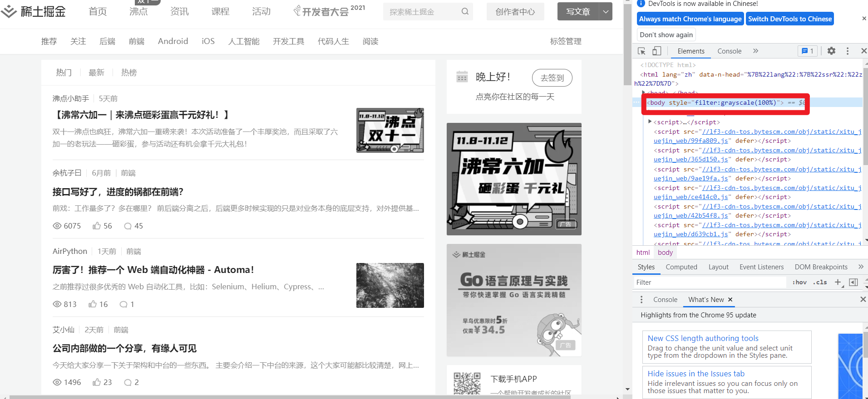Screen dimensions: 868x399
Task: Switch feed sorting to 最新
Action: 96,73
